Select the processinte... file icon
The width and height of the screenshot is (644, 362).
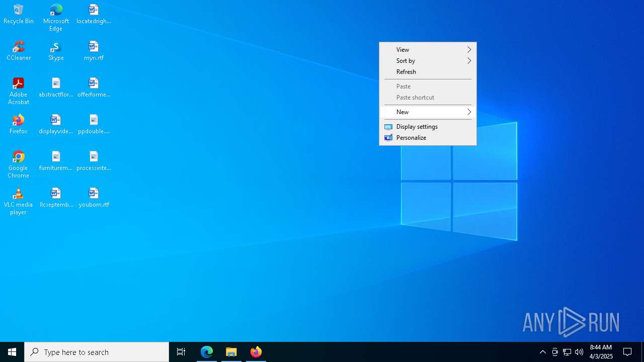tap(94, 161)
